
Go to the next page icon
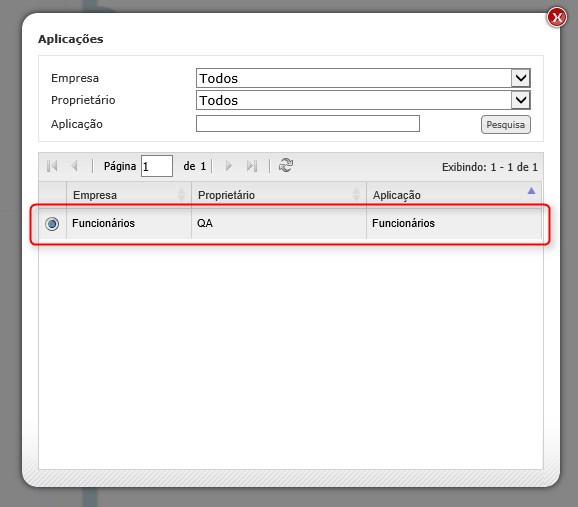[x=229, y=166]
